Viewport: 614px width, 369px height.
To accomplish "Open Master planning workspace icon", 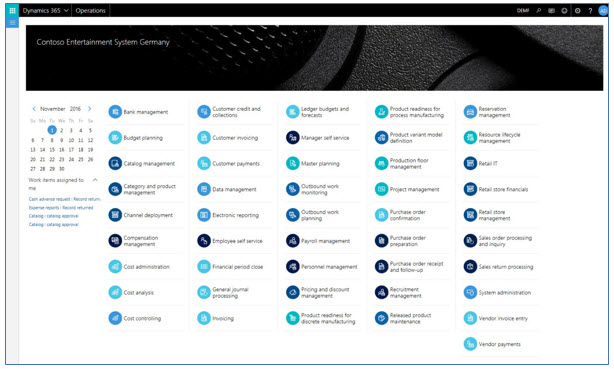I will click(x=293, y=163).
